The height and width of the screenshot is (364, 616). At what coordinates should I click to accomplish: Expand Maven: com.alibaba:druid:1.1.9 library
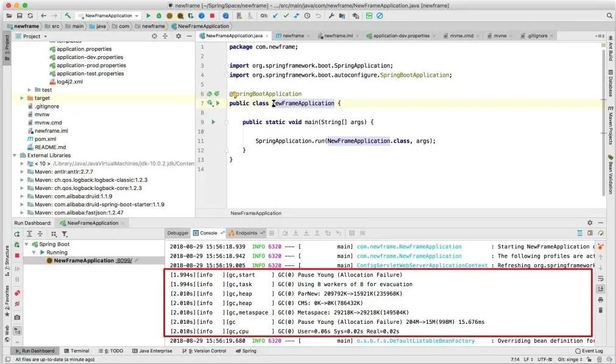(22, 197)
